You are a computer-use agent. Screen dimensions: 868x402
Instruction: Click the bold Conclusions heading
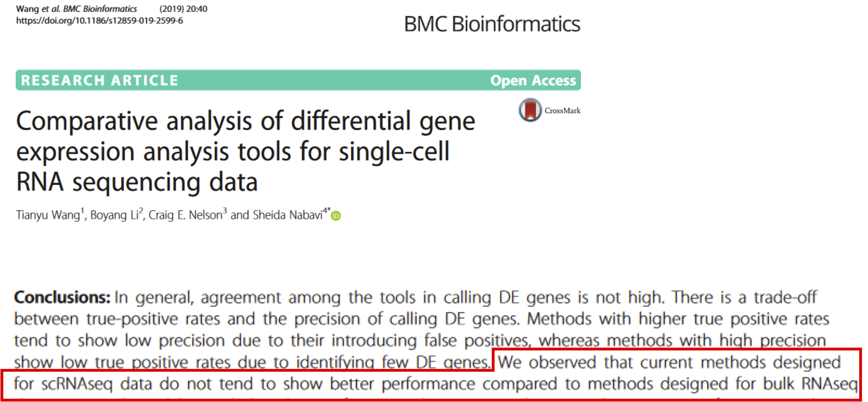(x=62, y=298)
